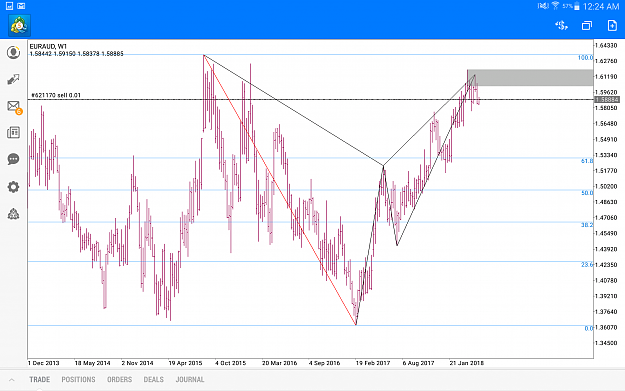The width and height of the screenshot is (625, 391).
Task: Open the bottom pyramid icon in sidebar
Action: tap(14, 214)
